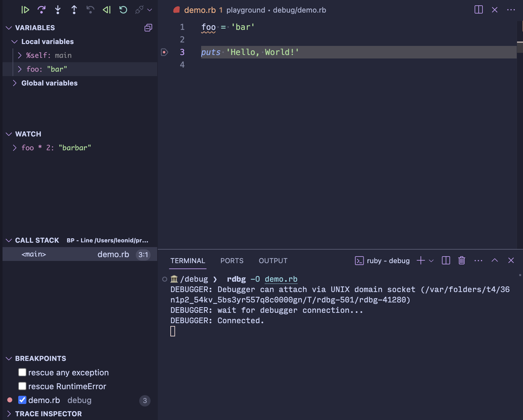
Task: Click the foo variable on line 1
Action: coord(208,27)
